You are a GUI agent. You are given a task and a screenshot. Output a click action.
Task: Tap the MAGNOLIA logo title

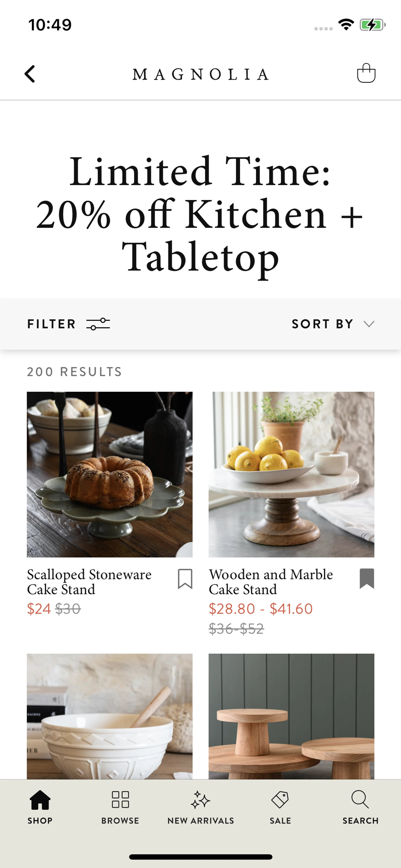click(x=200, y=75)
